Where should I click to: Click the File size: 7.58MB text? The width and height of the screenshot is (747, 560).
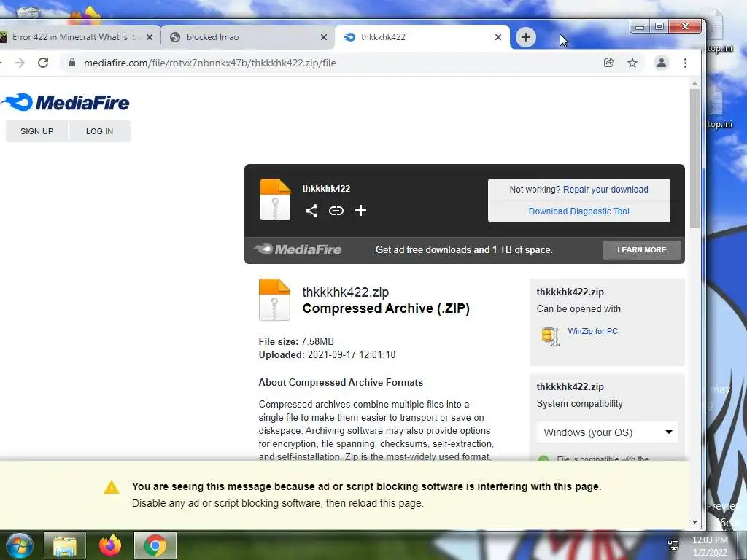pos(296,341)
